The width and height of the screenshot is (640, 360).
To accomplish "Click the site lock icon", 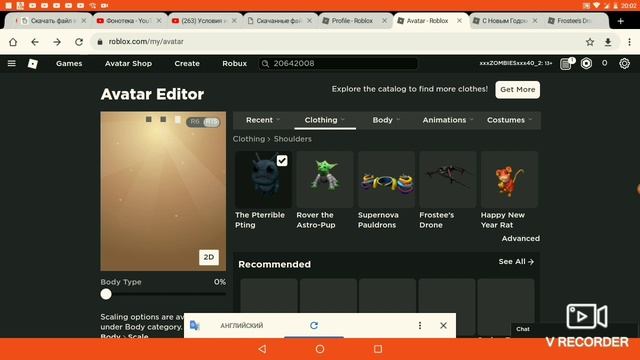I will tap(100, 42).
